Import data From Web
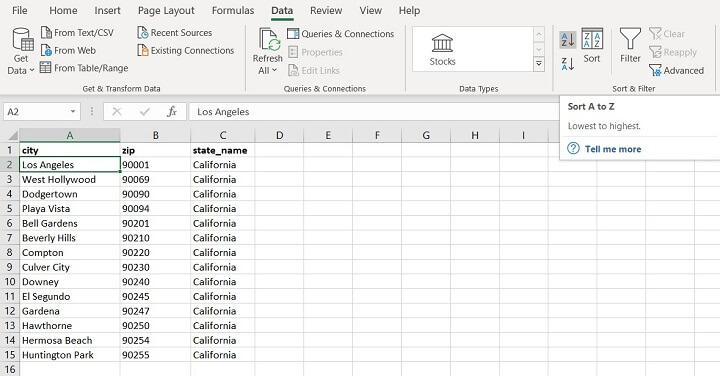This screenshot has width=720, height=376. click(68, 51)
